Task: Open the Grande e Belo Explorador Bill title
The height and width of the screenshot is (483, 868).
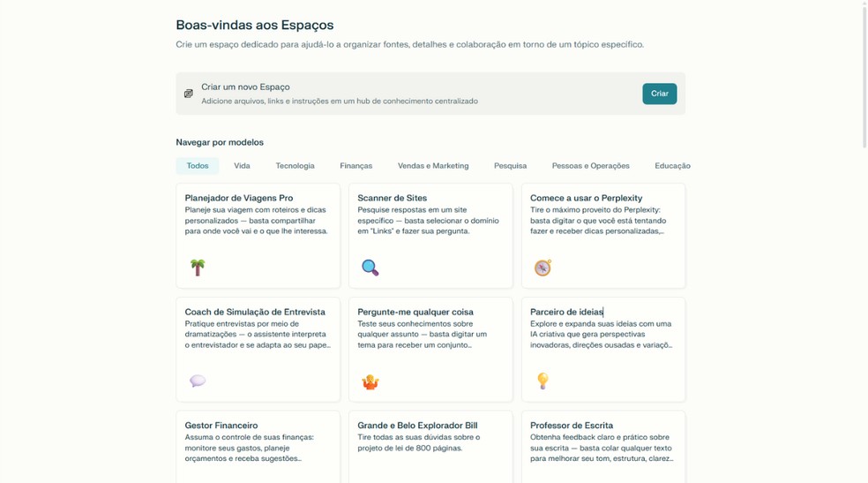Action: pyautogui.click(x=417, y=426)
